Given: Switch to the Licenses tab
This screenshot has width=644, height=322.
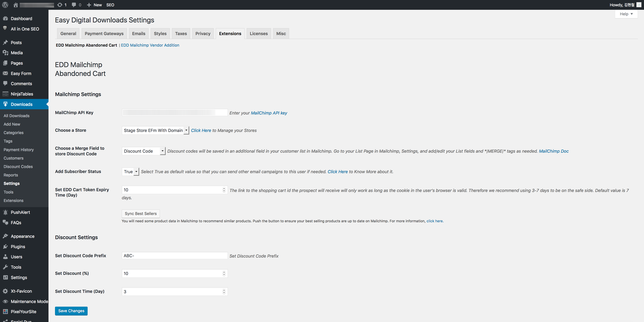Looking at the screenshot, I should [259, 34].
